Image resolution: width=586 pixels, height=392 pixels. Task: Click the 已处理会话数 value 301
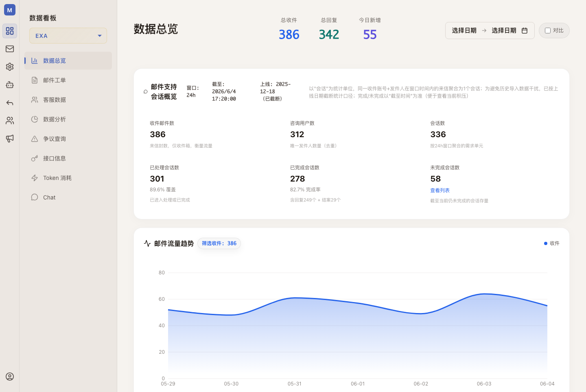(x=157, y=179)
